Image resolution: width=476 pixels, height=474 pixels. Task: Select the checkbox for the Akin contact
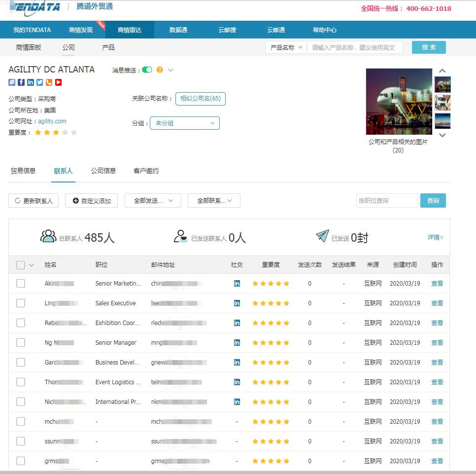click(21, 283)
